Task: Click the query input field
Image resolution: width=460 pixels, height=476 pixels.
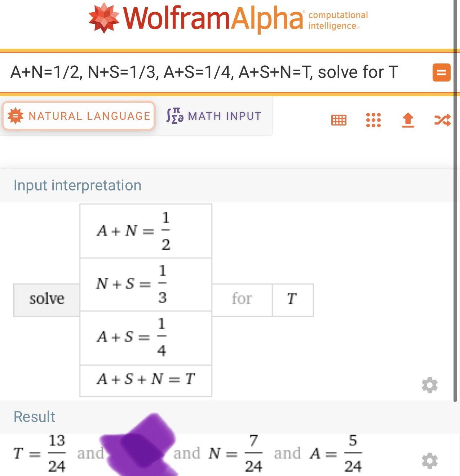Action: coord(216,72)
